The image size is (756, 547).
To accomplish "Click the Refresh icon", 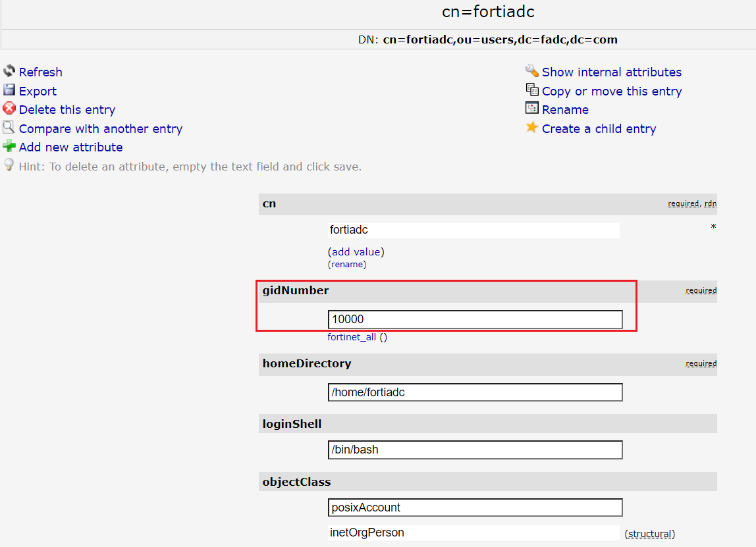I will [x=9, y=71].
